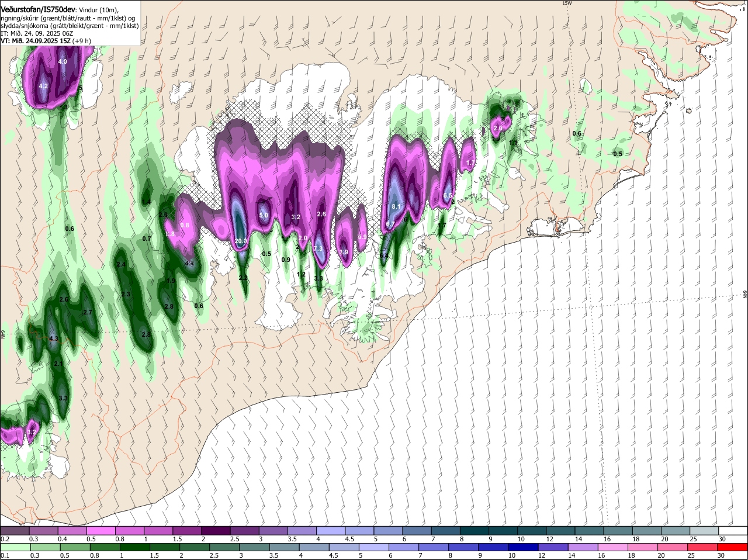Click the Veðurstofan/IS750dev map title
Image resolution: width=748 pixels, height=560 pixels.
coord(39,10)
